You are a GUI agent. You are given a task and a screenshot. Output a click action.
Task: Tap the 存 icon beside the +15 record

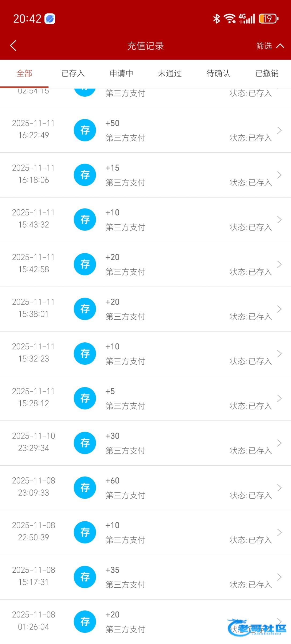(85, 175)
